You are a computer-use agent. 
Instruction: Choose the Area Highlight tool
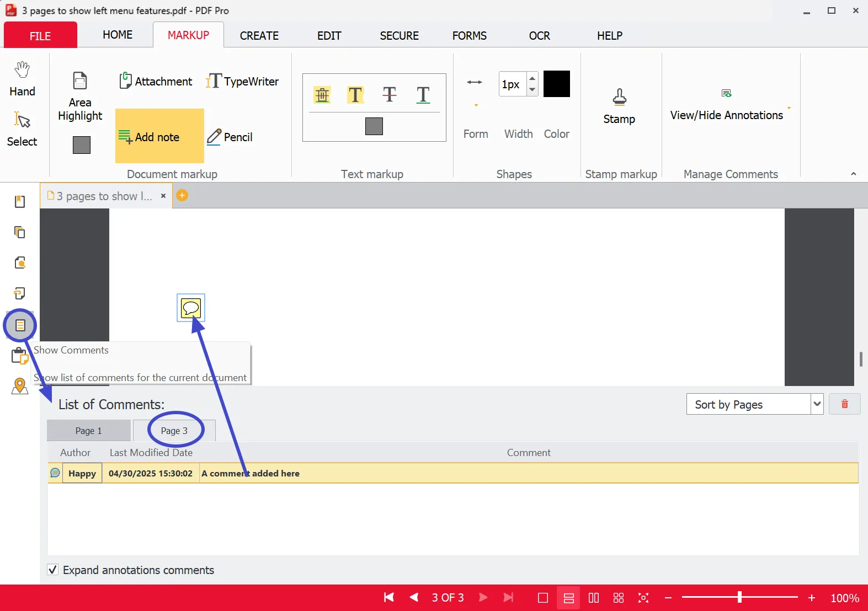(x=80, y=97)
